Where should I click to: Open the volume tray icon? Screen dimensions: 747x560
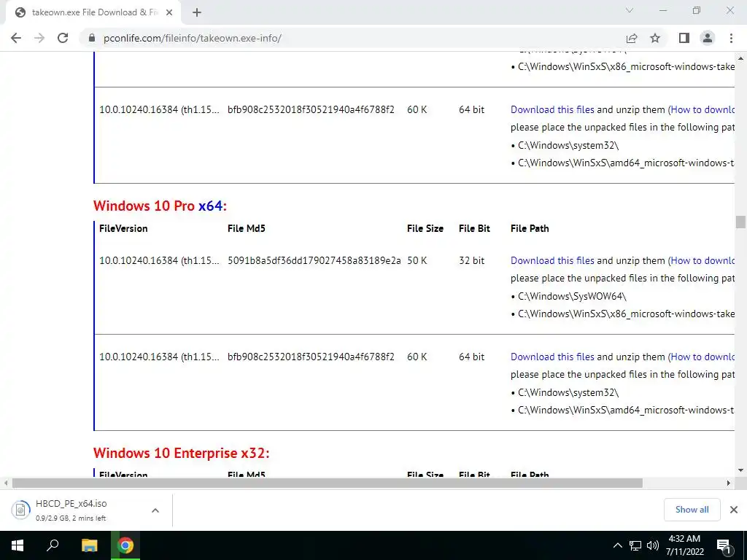coord(653,545)
